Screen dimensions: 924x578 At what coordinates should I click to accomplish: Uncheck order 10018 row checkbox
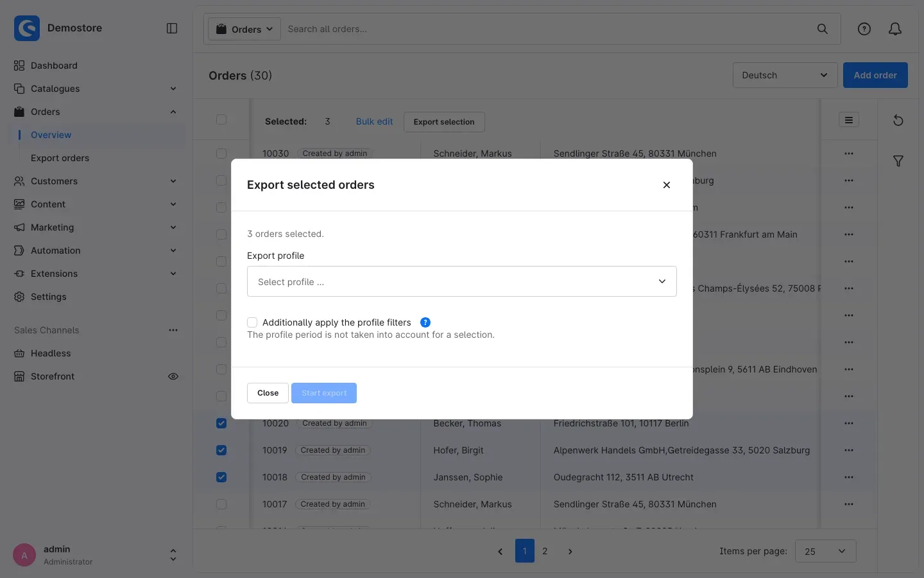[221, 477]
